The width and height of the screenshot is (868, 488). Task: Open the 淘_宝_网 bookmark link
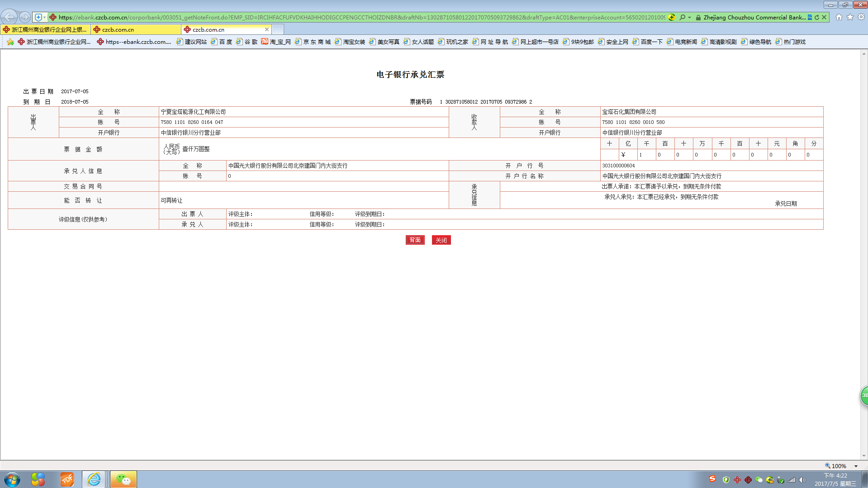(276, 42)
